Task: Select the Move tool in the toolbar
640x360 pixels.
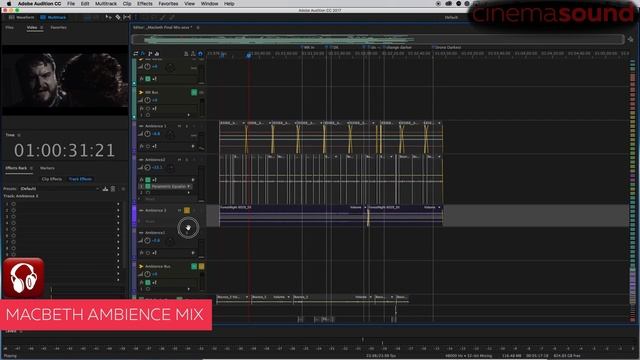Action: tap(108, 18)
